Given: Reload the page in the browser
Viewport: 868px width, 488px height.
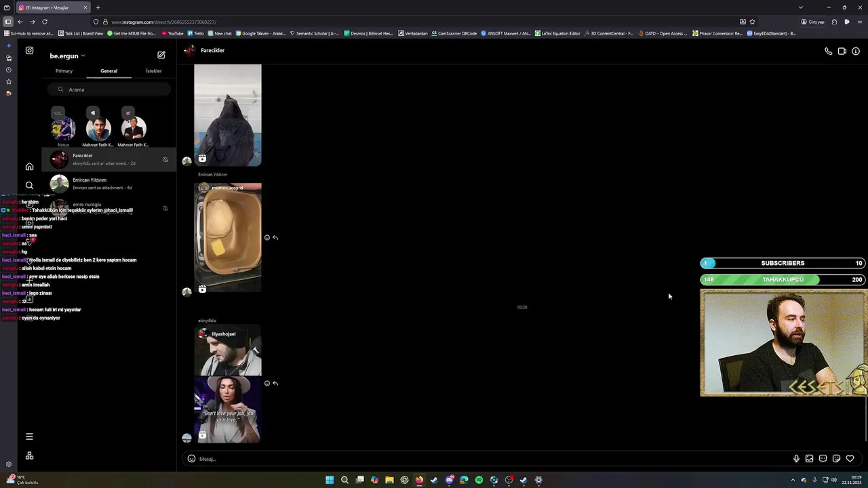Looking at the screenshot, I should (x=45, y=22).
